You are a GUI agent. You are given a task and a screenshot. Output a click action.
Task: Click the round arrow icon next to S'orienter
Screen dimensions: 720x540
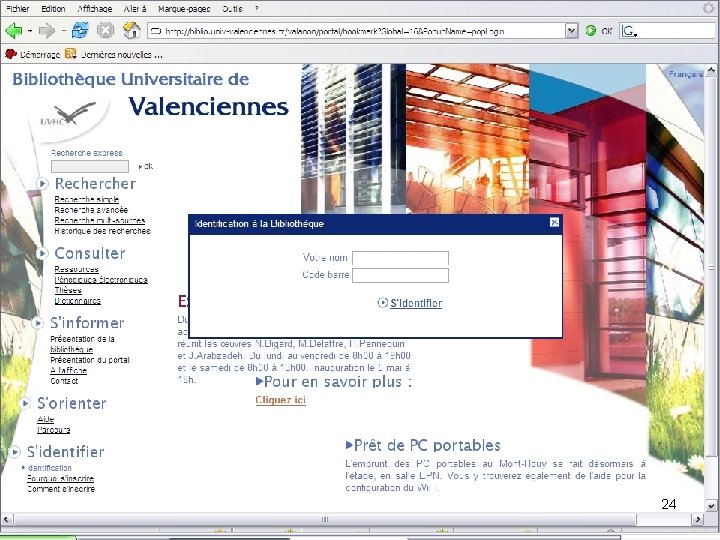point(25,403)
